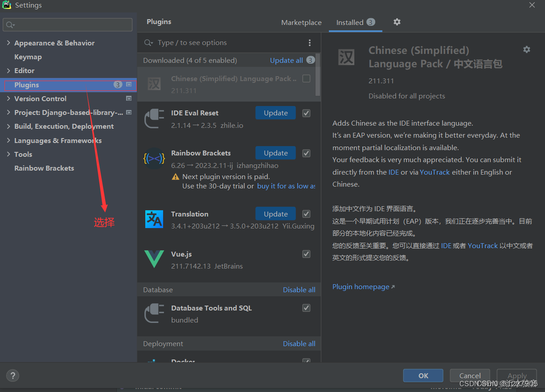Screen dimensions: 545x392
Task: Open Keymap settings page
Action: (28, 57)
